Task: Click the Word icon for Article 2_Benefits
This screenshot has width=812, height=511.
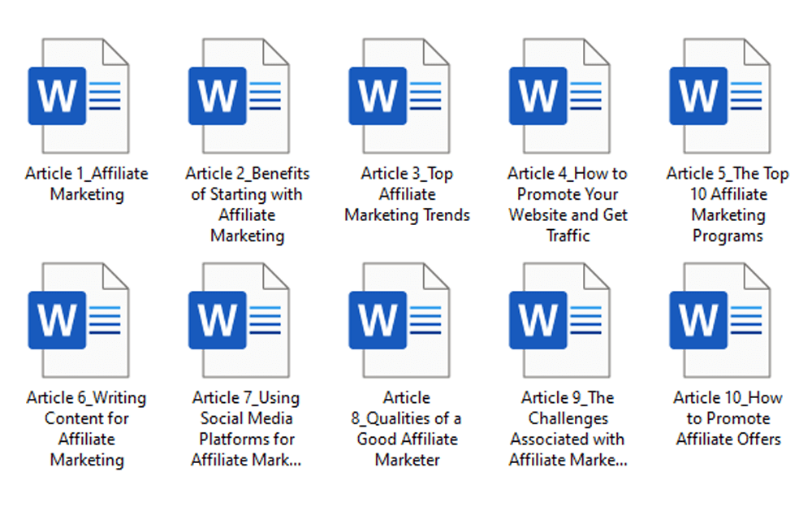Action: (x=239, y=96)
